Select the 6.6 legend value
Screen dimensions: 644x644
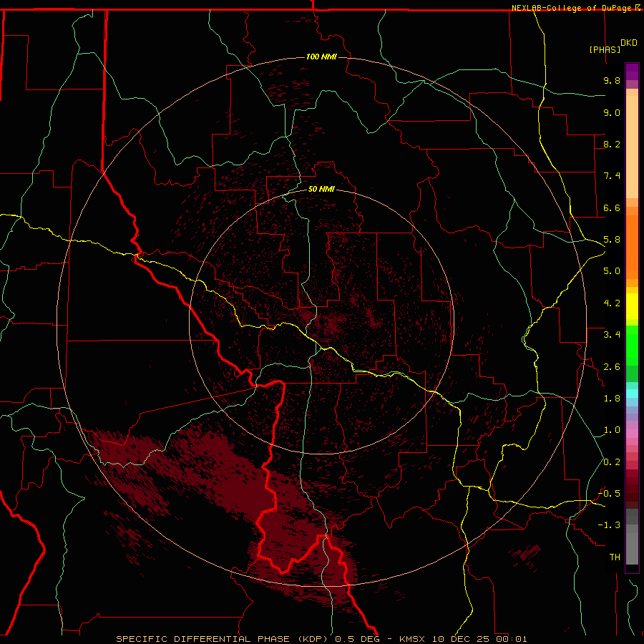click(x=612, y=208)
